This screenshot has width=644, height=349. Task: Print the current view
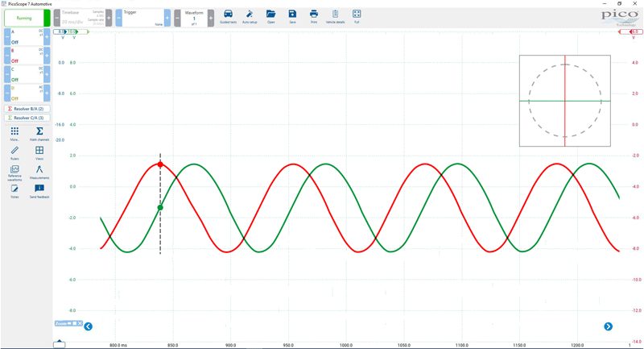pos(314,16)
